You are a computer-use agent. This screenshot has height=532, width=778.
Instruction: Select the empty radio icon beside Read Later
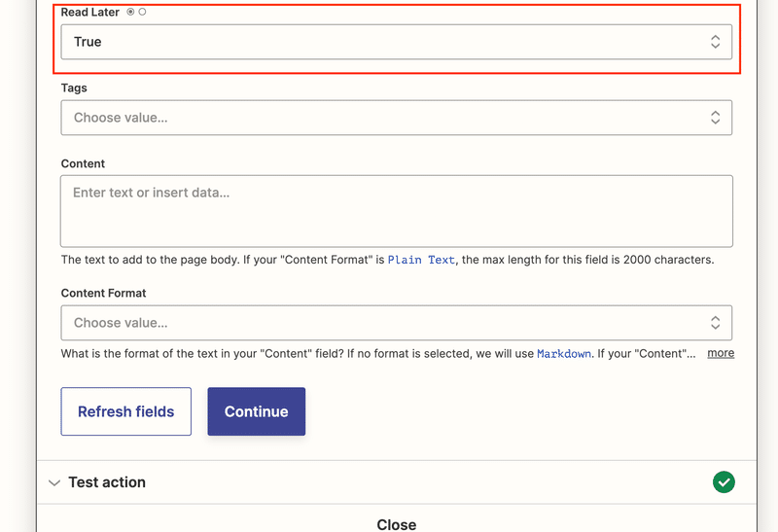point(142,12)
